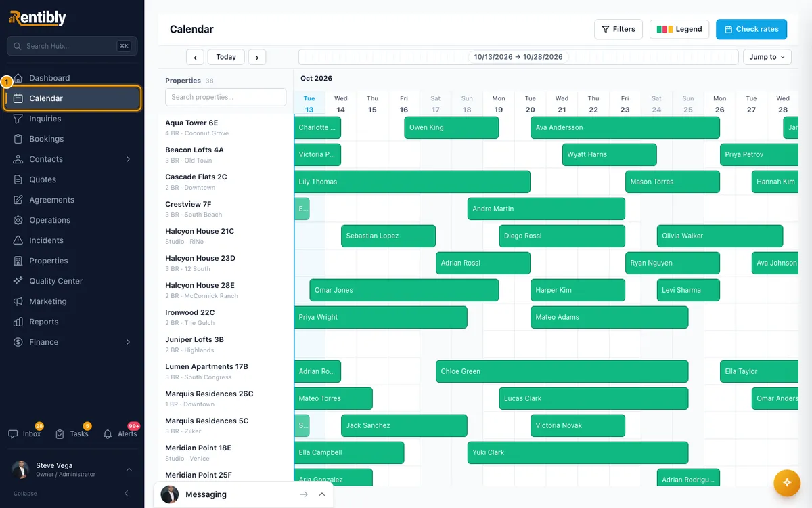Click the Filters button
This screenshot has width=812, height=508.
coord(618,29)
